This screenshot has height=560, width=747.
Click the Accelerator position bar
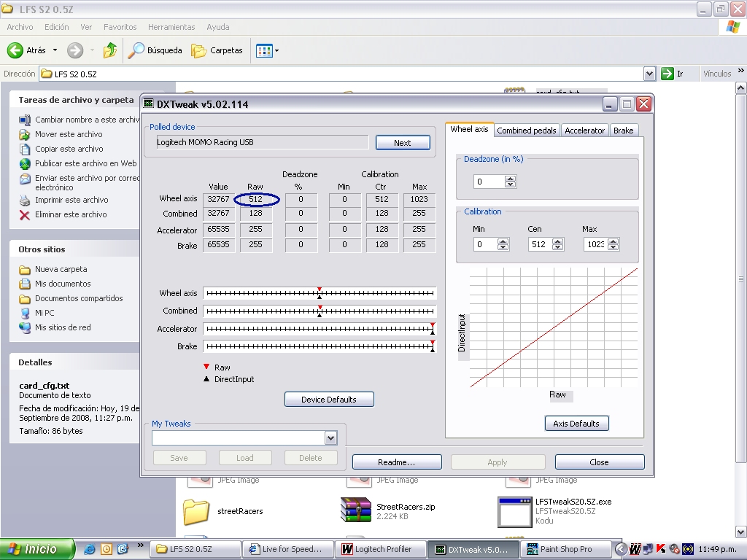[320, 329]
